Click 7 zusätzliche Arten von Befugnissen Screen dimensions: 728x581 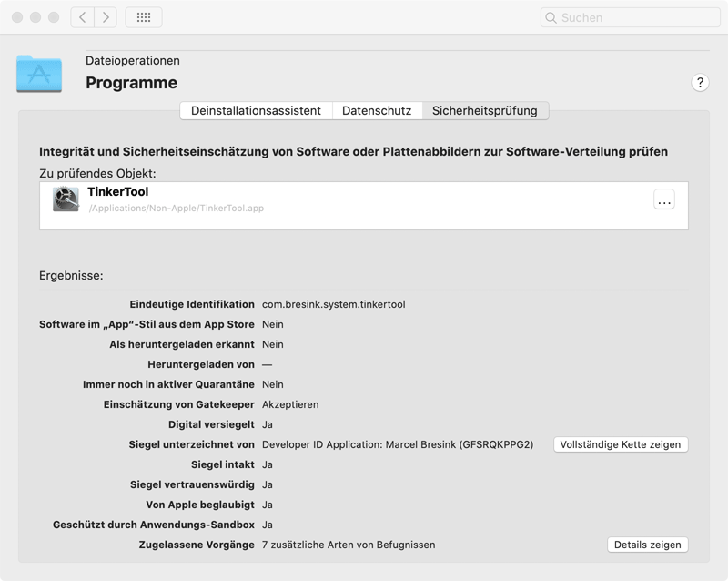tap(349, 545)
